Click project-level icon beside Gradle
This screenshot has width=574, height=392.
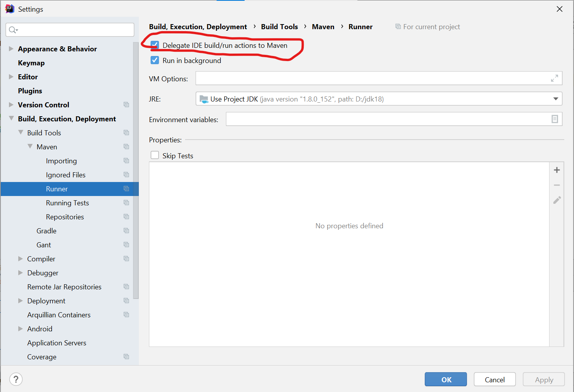coord(126,231)
